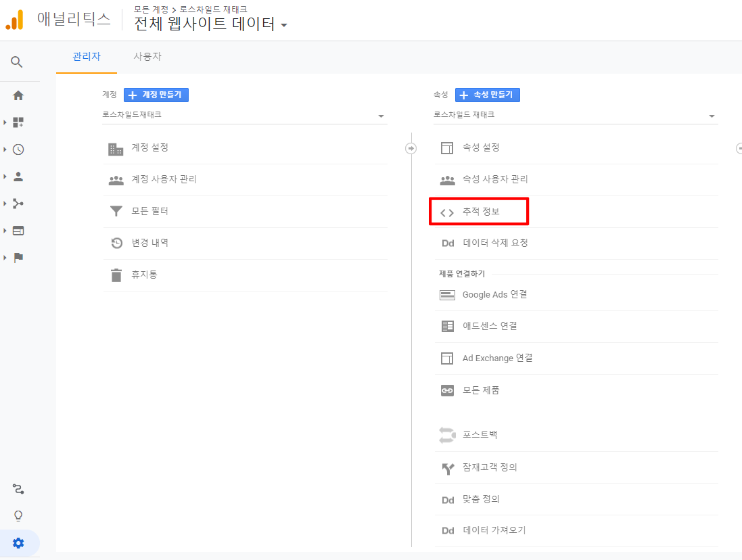Screen dimensions: 742x560
Task: Click the Admin gear icon at bottom left
Action: (x=19, y=542)
